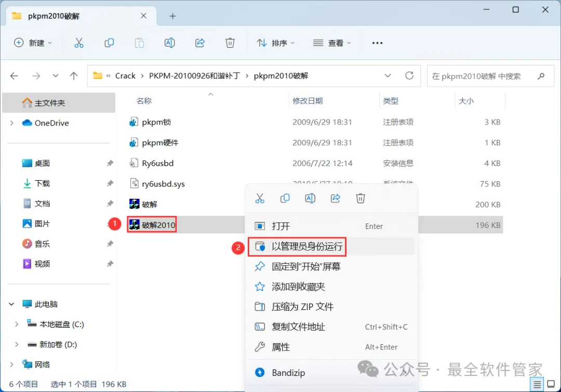
Task: Open 主文件夹 in the sidebar
Action: click(59, 103)
